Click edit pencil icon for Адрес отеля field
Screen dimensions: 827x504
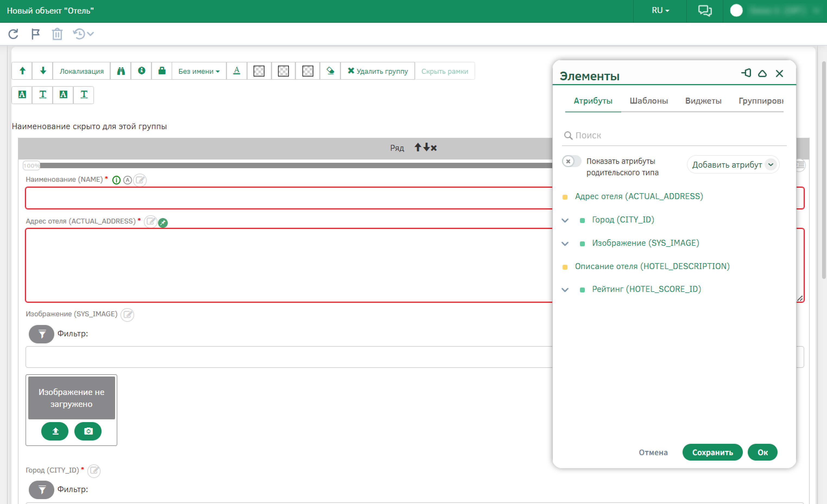coord(150,222)
